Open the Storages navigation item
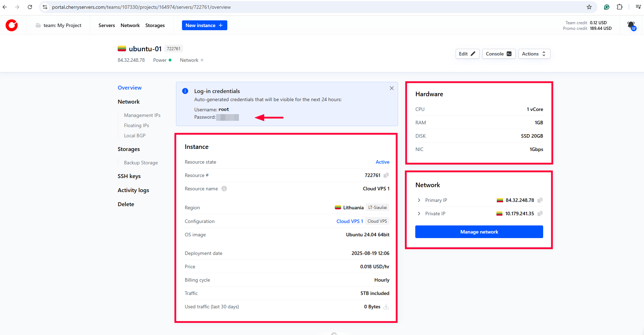Screen dimensions: 644x335 pyautogui.click(x=155, y=25)
